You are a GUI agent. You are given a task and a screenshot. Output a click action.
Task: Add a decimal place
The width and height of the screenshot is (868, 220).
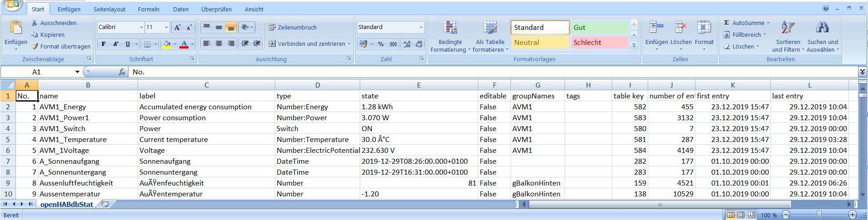[407, 44]
